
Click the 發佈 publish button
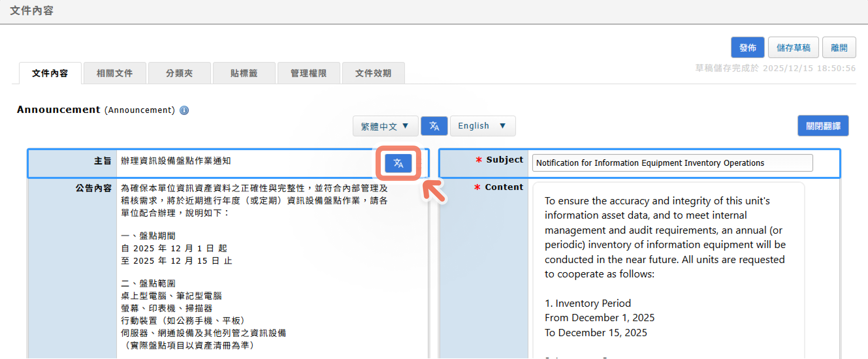(x=747, y=47)
